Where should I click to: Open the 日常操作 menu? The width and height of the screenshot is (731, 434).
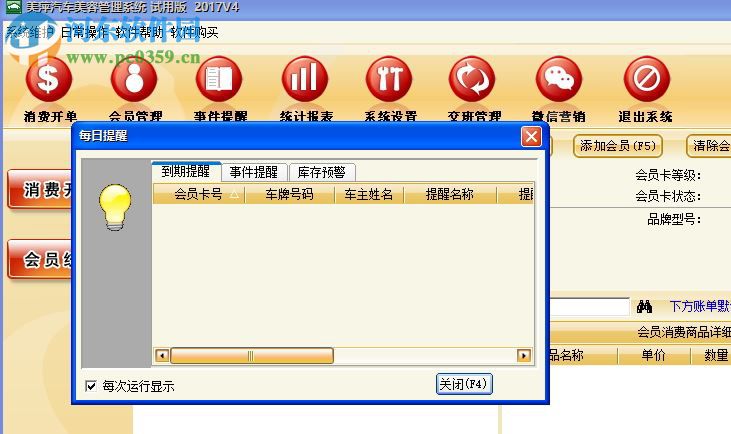[x=84, y=32]
